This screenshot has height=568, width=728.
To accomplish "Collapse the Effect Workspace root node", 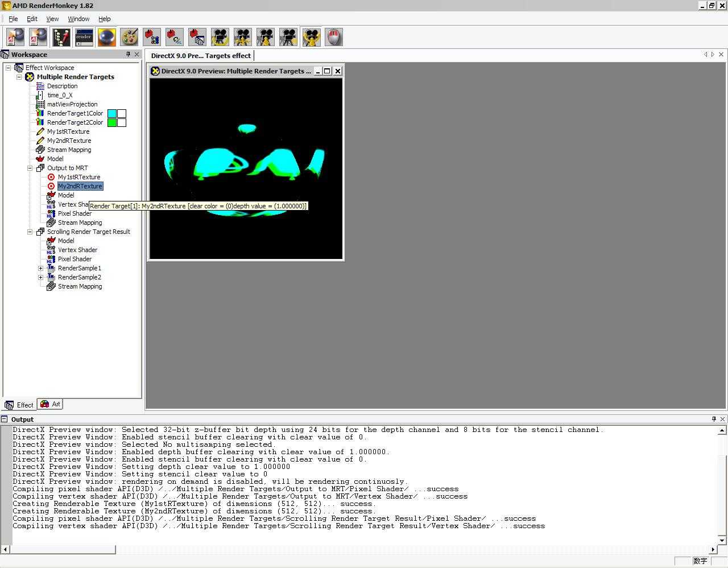I will [9, 68].
